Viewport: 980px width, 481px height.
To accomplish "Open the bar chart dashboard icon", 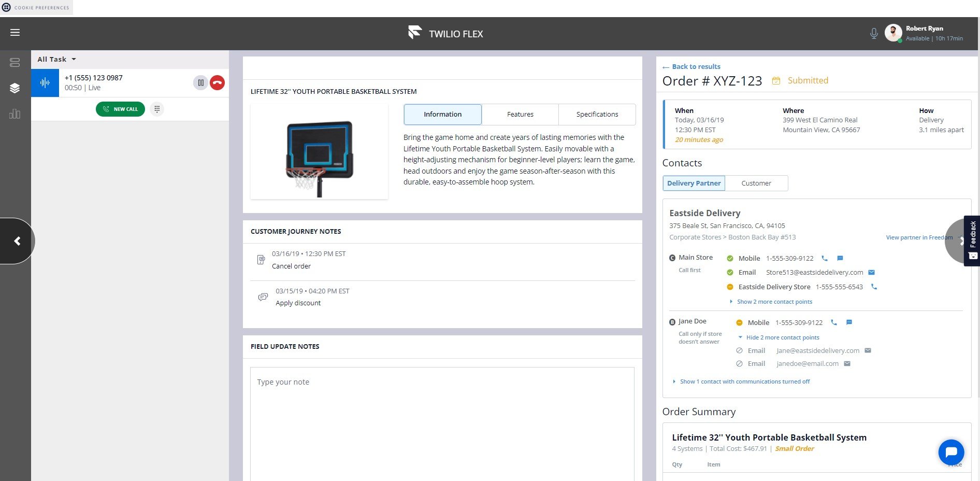I will pos(15,114).
